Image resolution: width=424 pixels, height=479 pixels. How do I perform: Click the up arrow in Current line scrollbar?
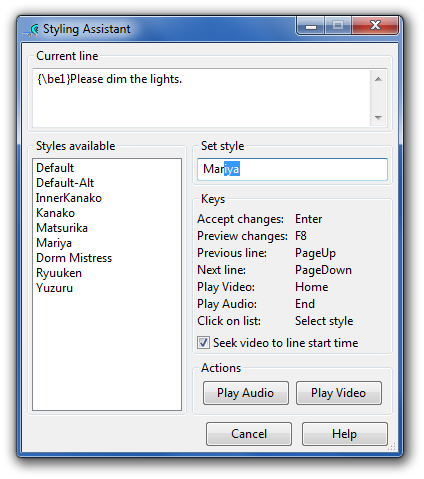tap(378, 79)
